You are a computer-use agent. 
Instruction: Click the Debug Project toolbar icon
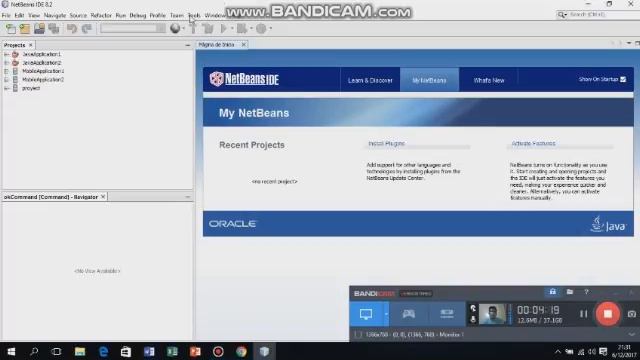[x=242, y=28]
